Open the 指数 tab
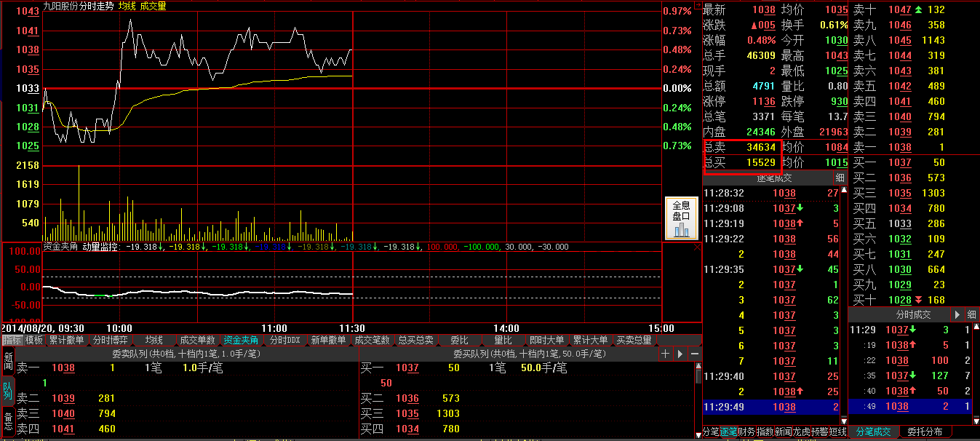Screen dimensions: 980x441 click(x=765, y=432)
